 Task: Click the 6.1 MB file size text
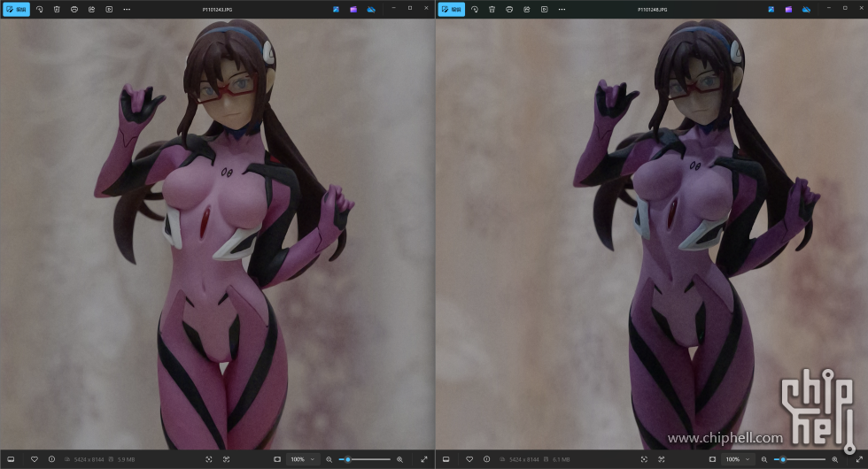(561, 459)
